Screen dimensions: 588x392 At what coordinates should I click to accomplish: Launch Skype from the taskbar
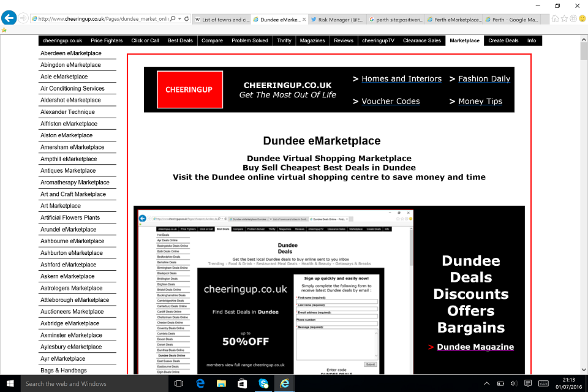263,383
